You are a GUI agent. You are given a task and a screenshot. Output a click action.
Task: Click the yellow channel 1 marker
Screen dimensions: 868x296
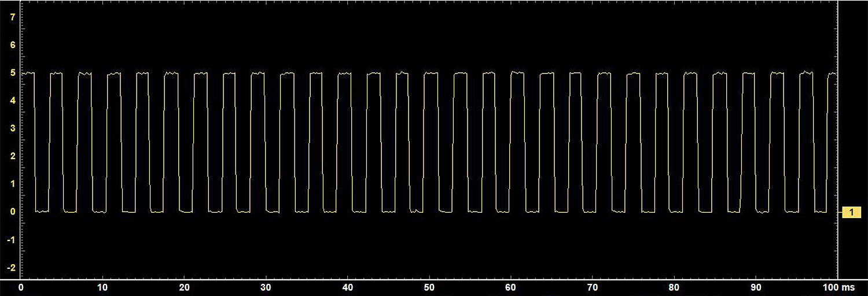click(x=852, y=213)
